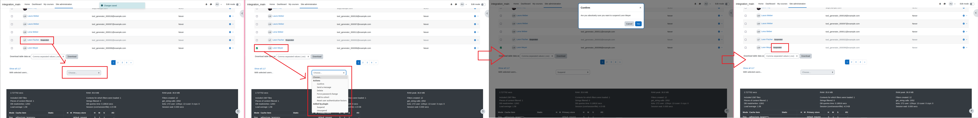Click the help question mark in second panel

click(483, 112)
